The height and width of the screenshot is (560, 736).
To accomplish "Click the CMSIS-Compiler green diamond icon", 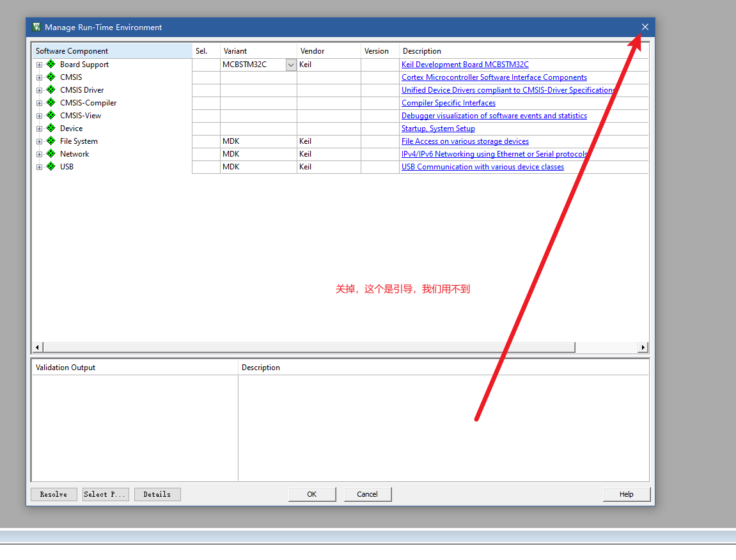I will 51,102.
